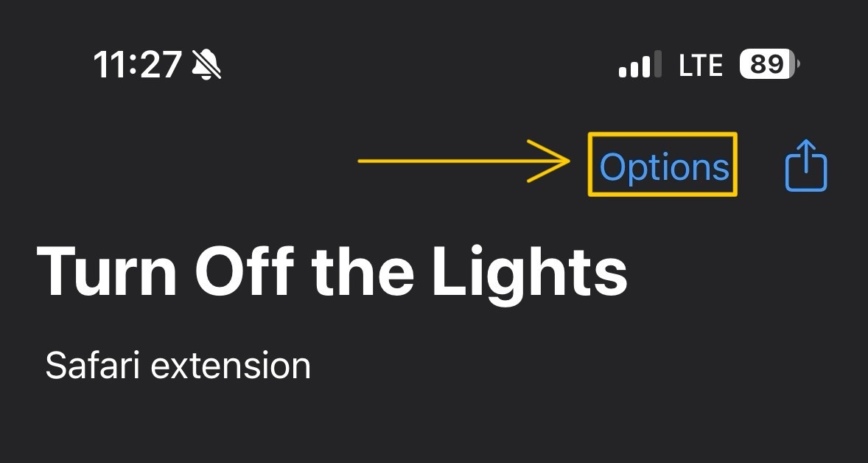868x463 pixels.
Task: Click the yellow arrow's pointed head
Action: 558,161
